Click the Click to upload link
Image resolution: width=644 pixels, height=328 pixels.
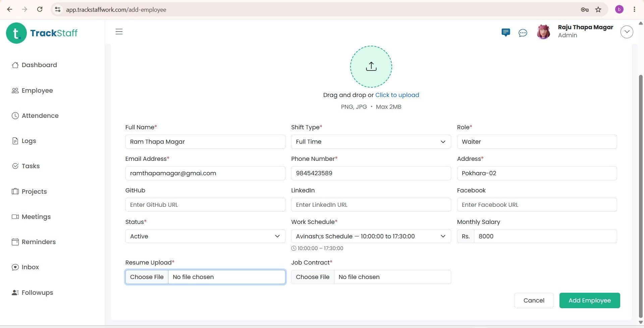click(397, 95)
